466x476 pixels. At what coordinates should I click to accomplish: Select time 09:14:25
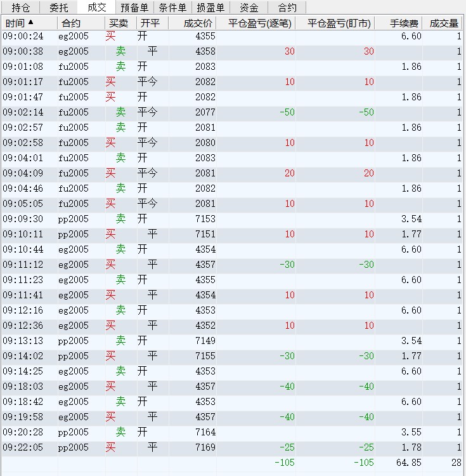tap(23, 371)
